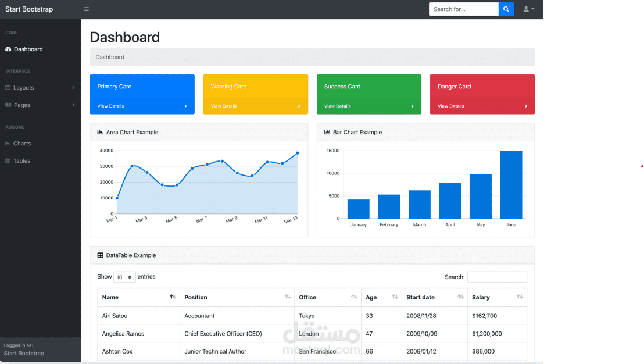This screenshot has height=364, width=644.
Task: Click the Tables grid icon in sidebar
Action: [8, 160]
